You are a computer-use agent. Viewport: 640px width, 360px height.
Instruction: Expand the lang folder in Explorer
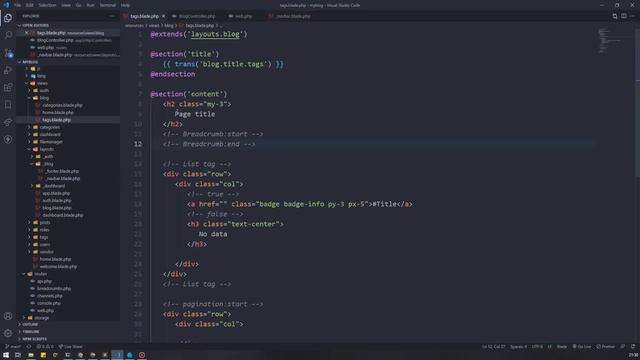[x=68, y=76]
